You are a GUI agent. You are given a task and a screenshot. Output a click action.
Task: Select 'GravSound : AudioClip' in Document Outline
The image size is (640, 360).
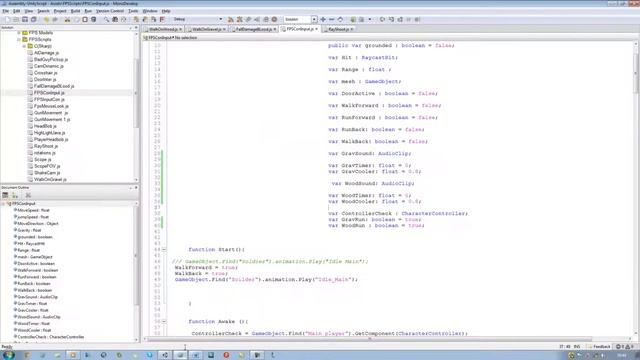pos(38,297)
